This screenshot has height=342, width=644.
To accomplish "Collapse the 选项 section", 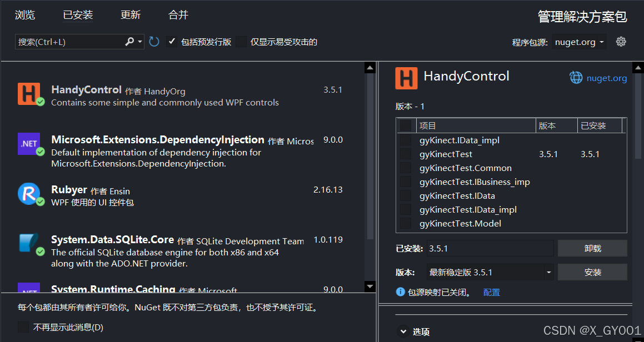I will coord(403,330).
